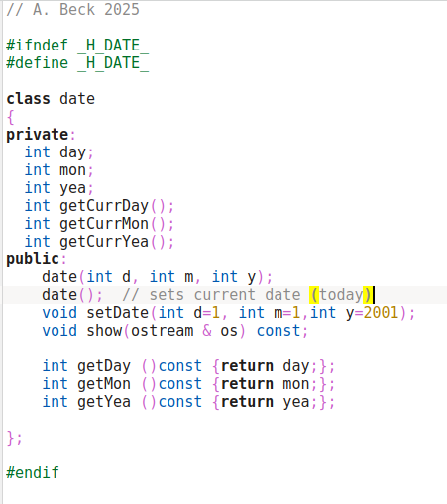This screenshot has height=504, width=447.
Task: Click the default value 2001
Action: tap(381, 313)
